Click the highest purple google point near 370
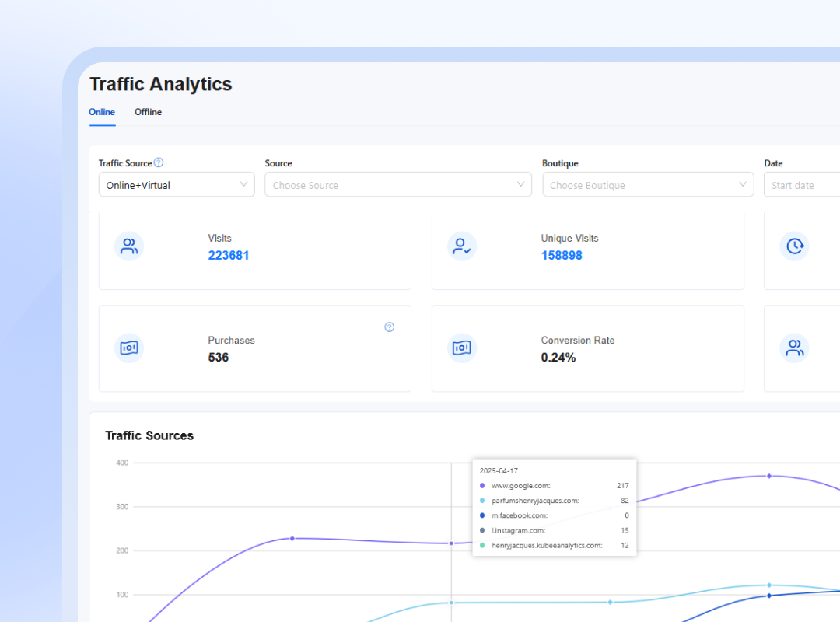The image size is (840, 622). (769, 476)
